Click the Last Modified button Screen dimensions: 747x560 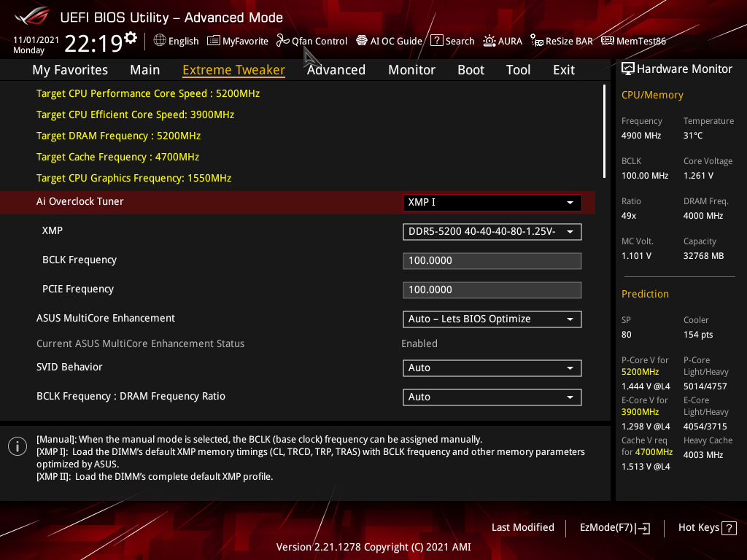click(x=522, y=528)
